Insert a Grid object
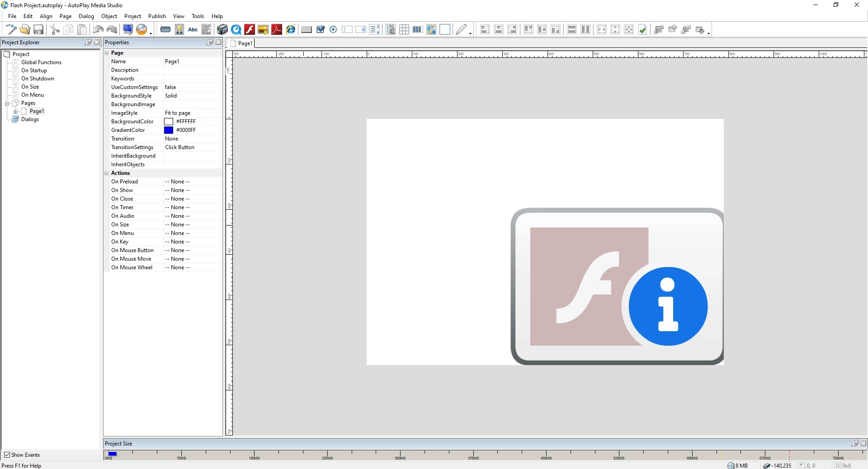Viewport: 868px width, 469px height. 404,30
